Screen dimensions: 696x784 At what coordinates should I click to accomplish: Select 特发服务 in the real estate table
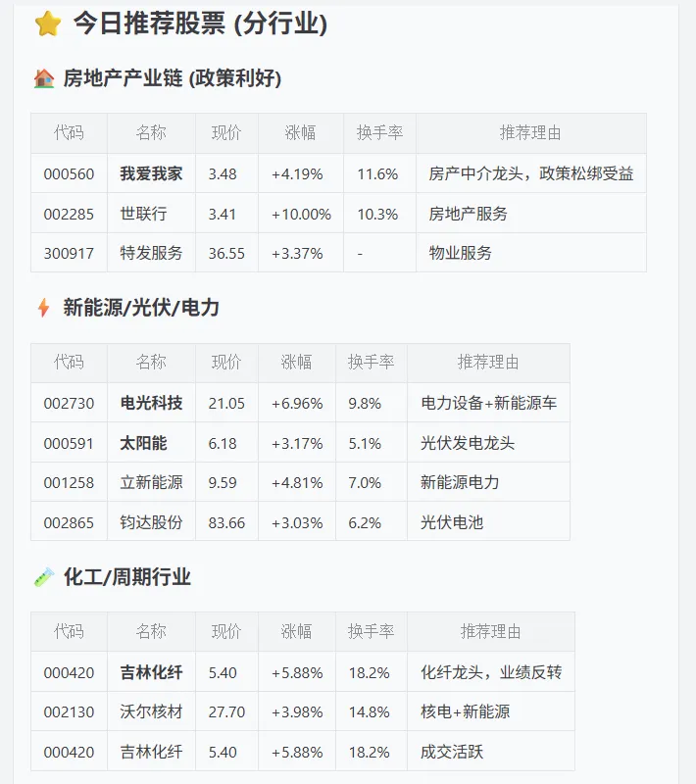point(151,253)
